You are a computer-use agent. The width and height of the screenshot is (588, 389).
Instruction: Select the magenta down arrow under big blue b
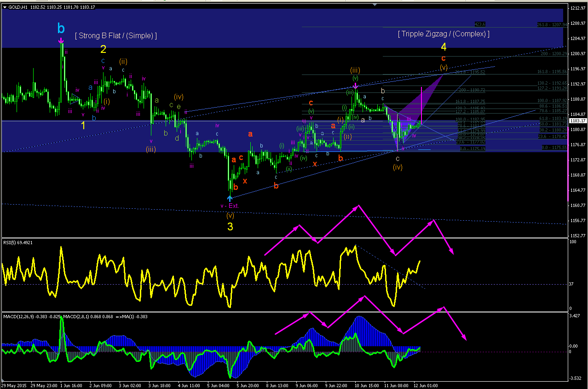(x=61, y=41)
